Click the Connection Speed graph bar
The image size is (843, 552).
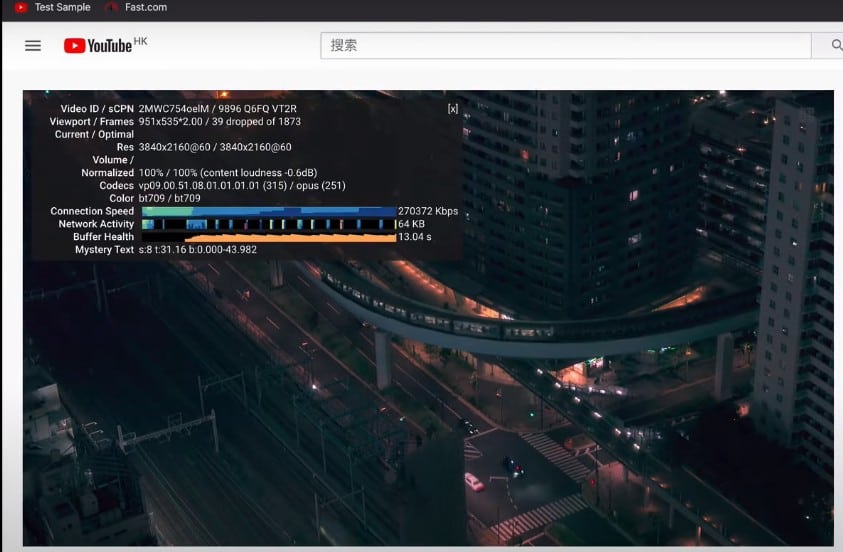[269, 211]
